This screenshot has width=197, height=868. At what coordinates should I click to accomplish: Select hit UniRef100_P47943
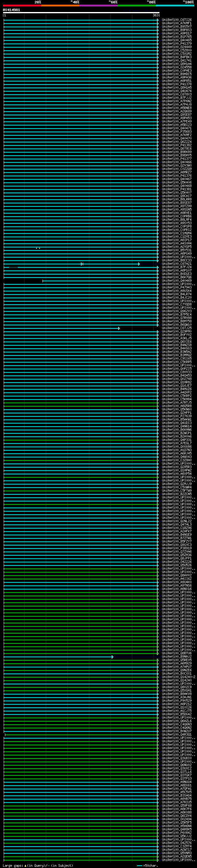point(176,287)
